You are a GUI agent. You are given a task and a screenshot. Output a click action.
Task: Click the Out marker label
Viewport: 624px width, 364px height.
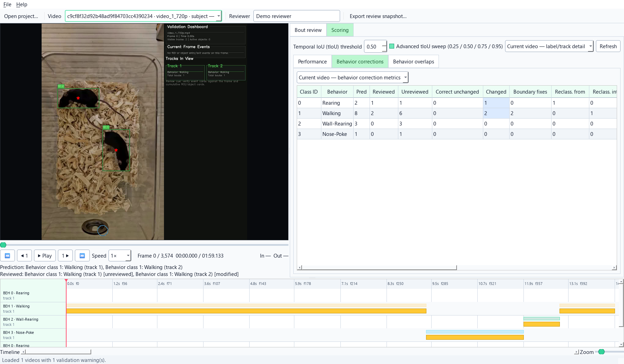pos(281,256)
